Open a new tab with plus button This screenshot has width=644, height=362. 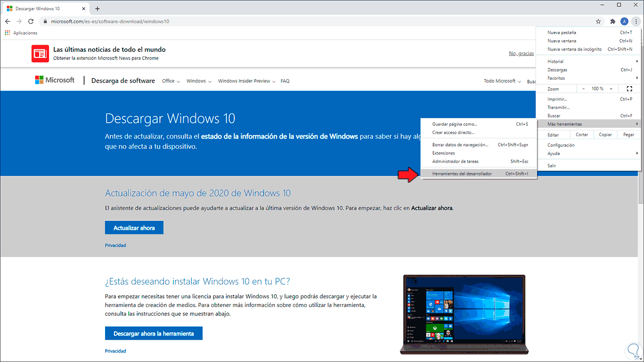tap(97, 8)
